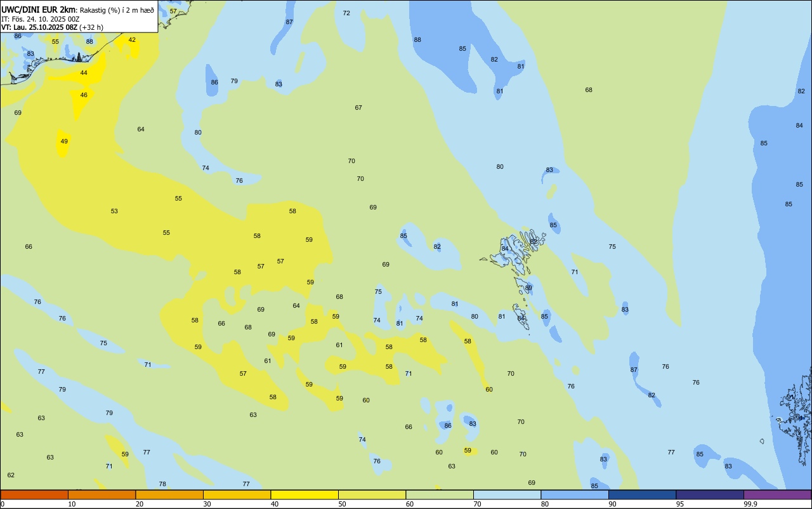
Task: Click the legend tick label 95
Action: (680, 504)
